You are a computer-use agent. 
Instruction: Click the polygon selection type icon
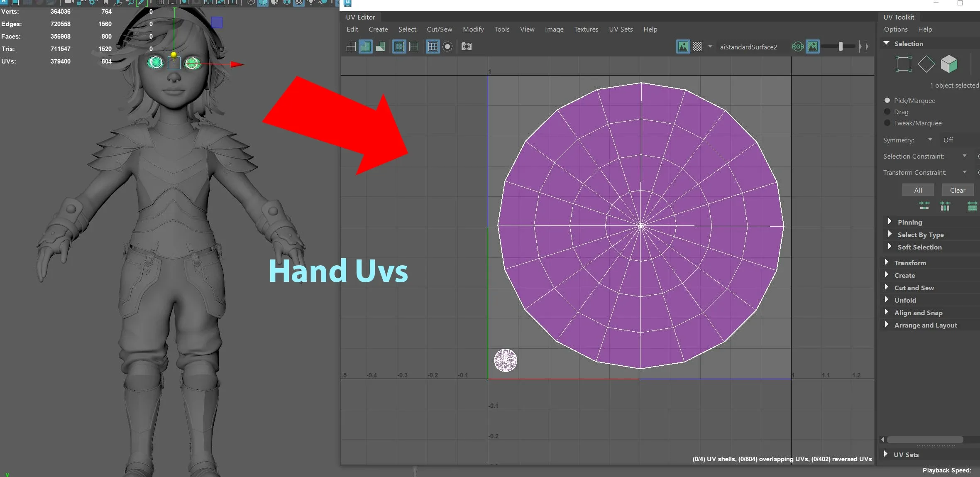(948, 63)
